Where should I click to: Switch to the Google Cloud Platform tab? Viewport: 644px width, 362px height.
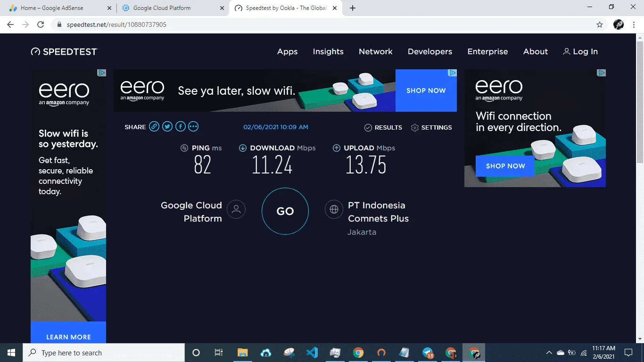pyautogui.click(x=173, y=8)
